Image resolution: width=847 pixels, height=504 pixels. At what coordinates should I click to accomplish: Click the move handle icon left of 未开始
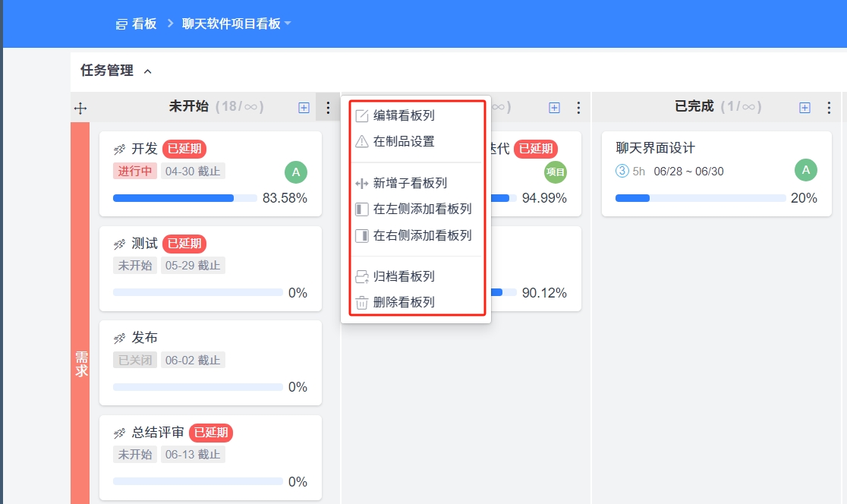point(80,109)
